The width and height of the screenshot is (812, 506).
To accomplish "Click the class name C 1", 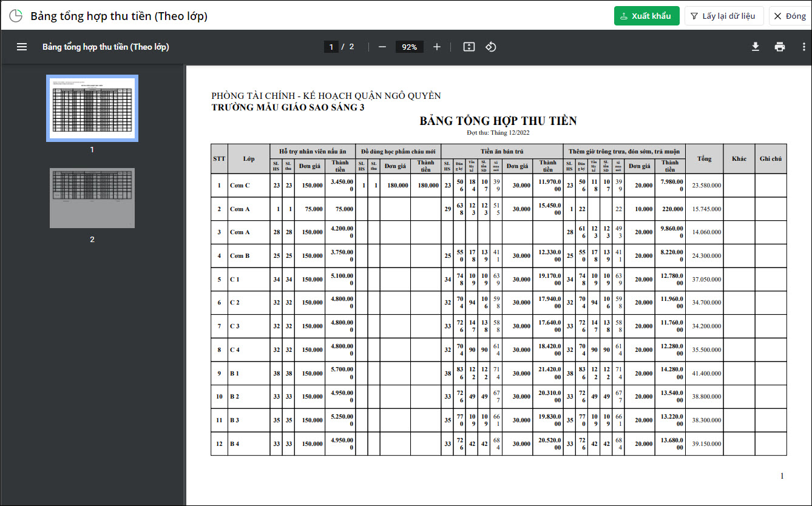I will [x=235, y=279].
